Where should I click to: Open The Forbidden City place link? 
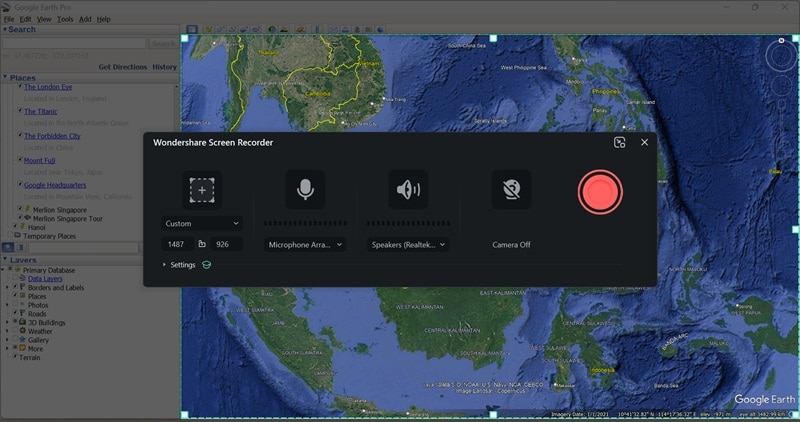[x=52, y=136]
